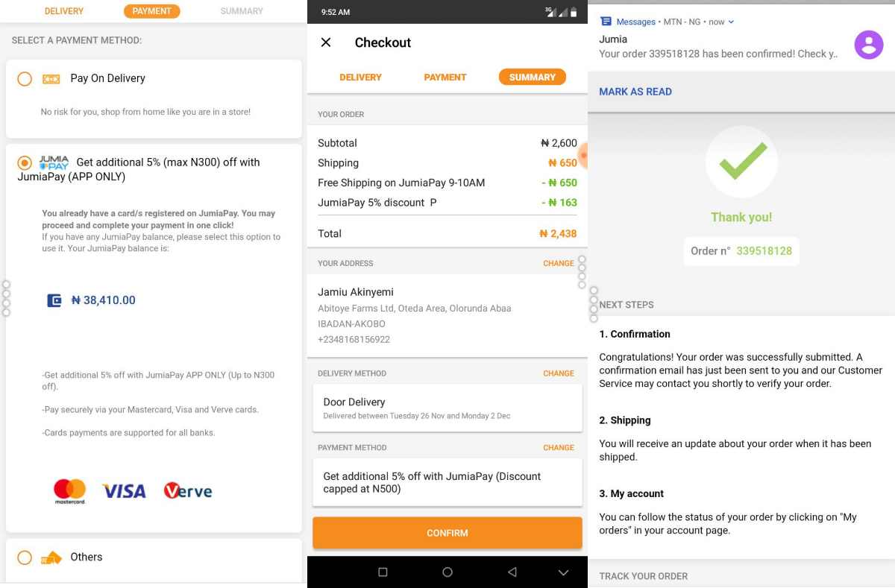Collapse the navigation bar using the down chevron
The width and height of the screenshot is (895, 588).
pyautogui.click(x=563, y=572)
